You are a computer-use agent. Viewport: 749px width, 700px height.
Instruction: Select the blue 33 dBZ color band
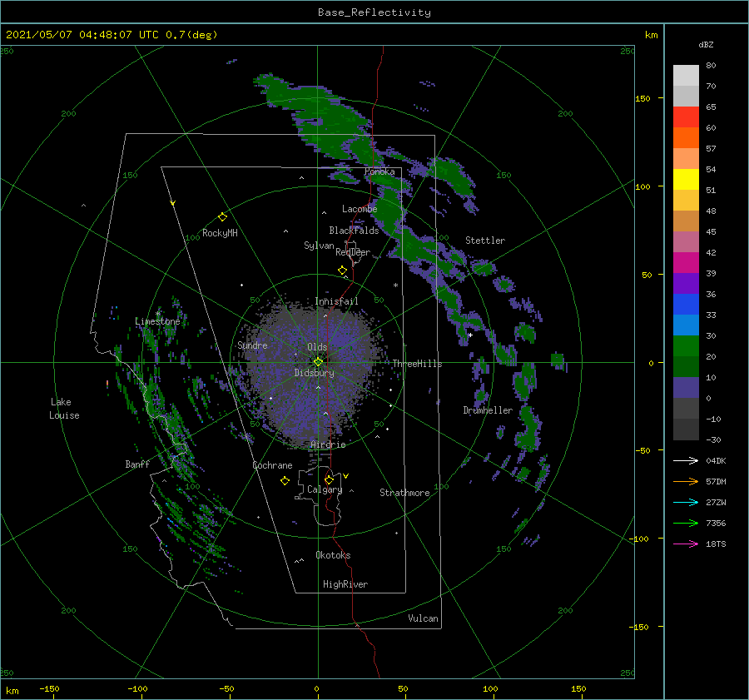pyautogui.click(x=686, y=305)
